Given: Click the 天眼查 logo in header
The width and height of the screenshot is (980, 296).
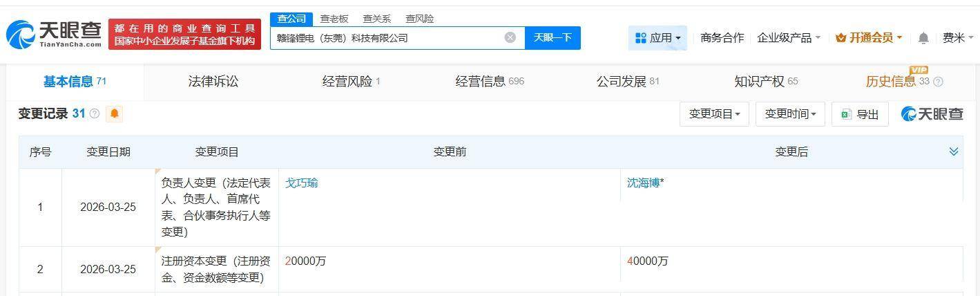Looking at the screenshot, I should click(54, 34).
